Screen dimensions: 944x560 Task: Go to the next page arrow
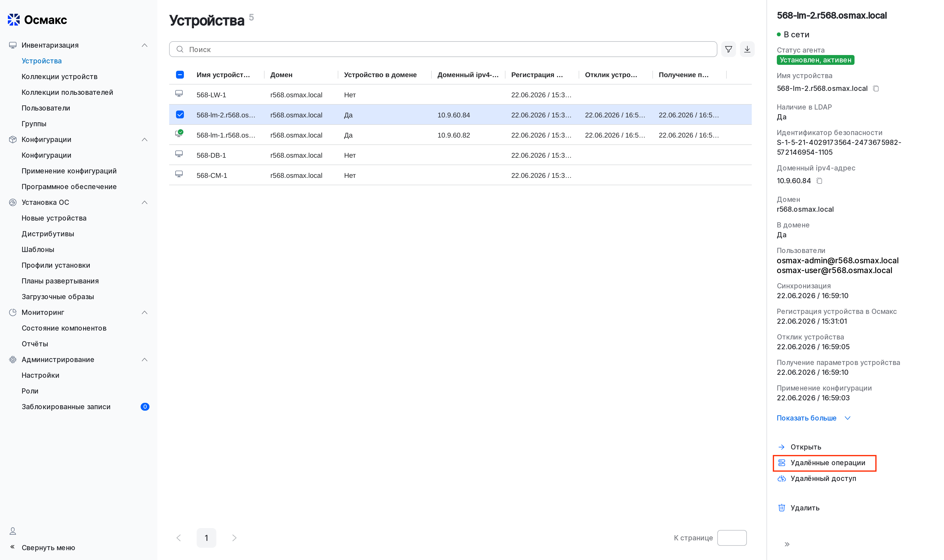(x=234, y=538)
